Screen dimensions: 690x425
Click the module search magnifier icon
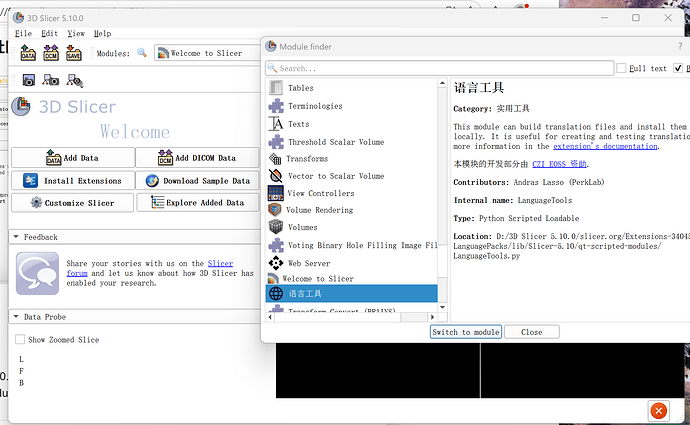point(142,53)
